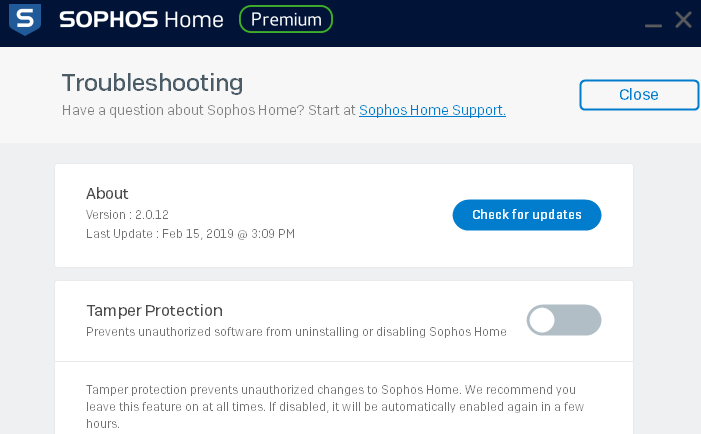Click the Version 2.0.12 text

(x=125, y=214)
